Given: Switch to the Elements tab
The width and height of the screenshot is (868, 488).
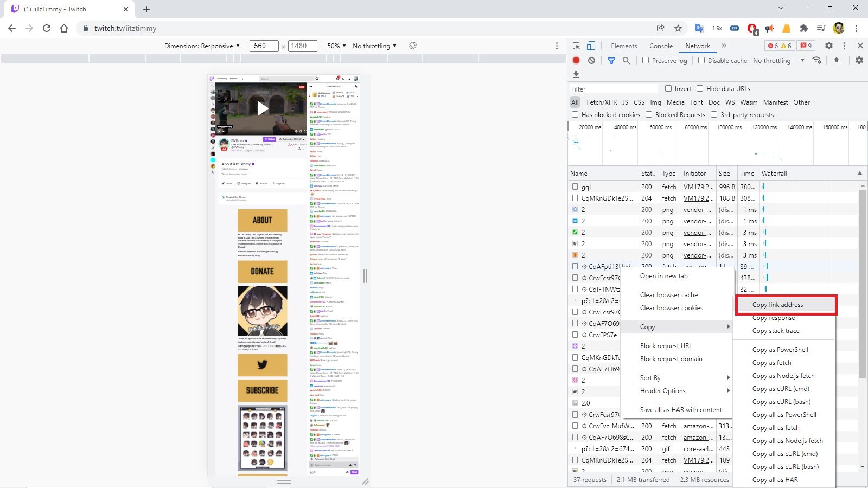Looking at the screenshot, I should 624,46.
